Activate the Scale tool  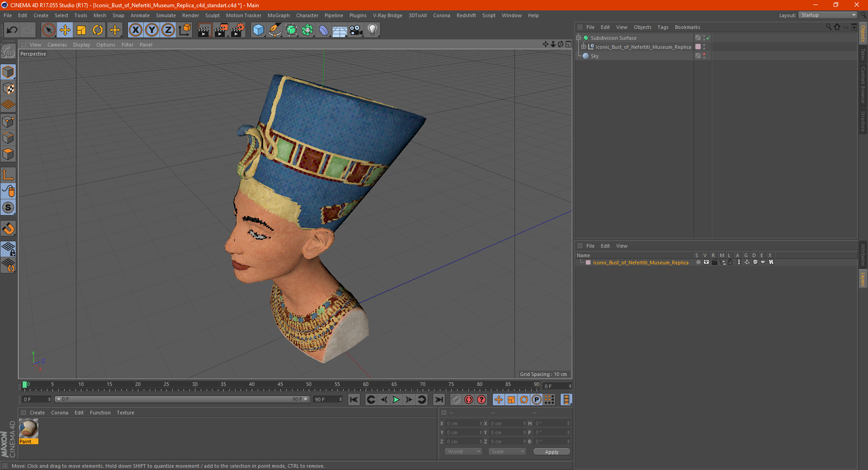coord(81,30)
